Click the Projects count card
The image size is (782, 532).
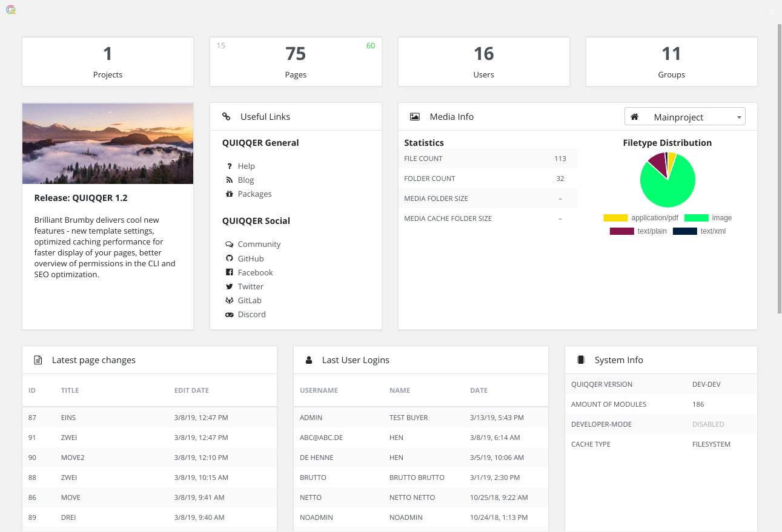[x=108, y=62]
